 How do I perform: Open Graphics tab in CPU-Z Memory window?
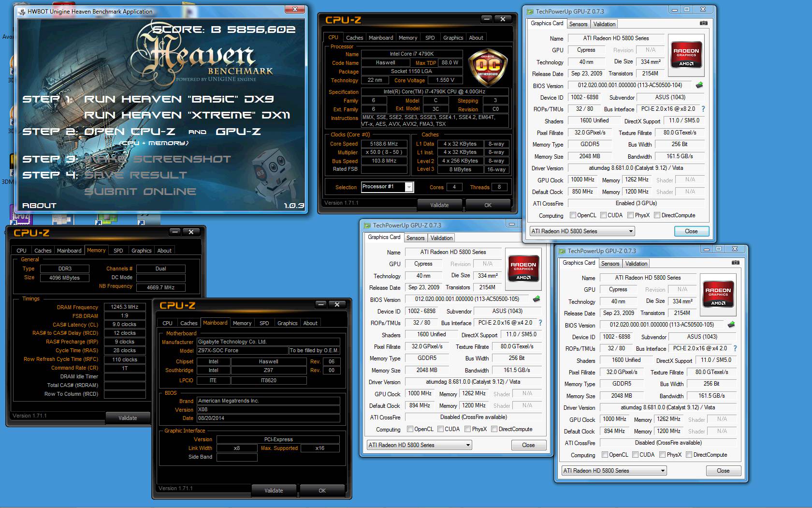click(x=141, y=251)
